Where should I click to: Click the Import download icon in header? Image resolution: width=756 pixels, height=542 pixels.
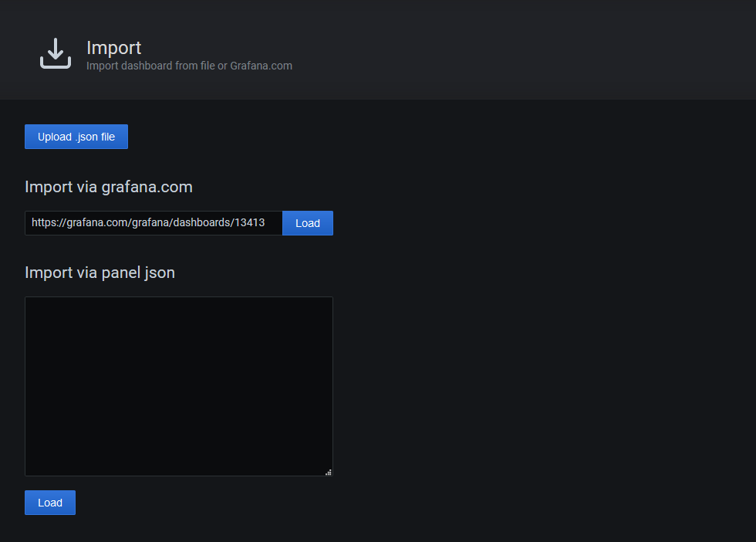pos(56,53)
